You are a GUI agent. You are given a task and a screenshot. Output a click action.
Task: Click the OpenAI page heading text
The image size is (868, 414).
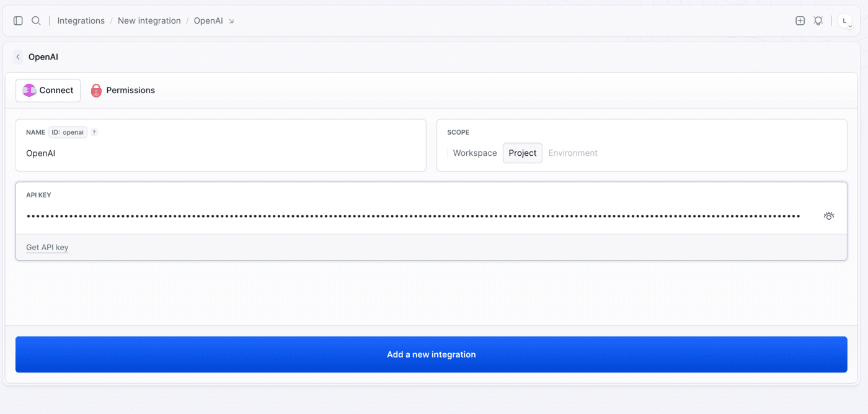[x=43, y=57]
